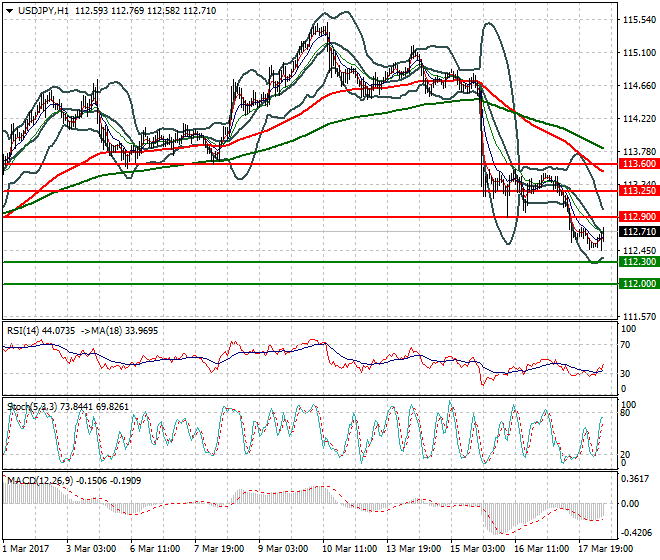The height and width of the screenshot is (560, 660).
Task: Select the USDJPY,H1 chart title text
Action: pos(43,11)
